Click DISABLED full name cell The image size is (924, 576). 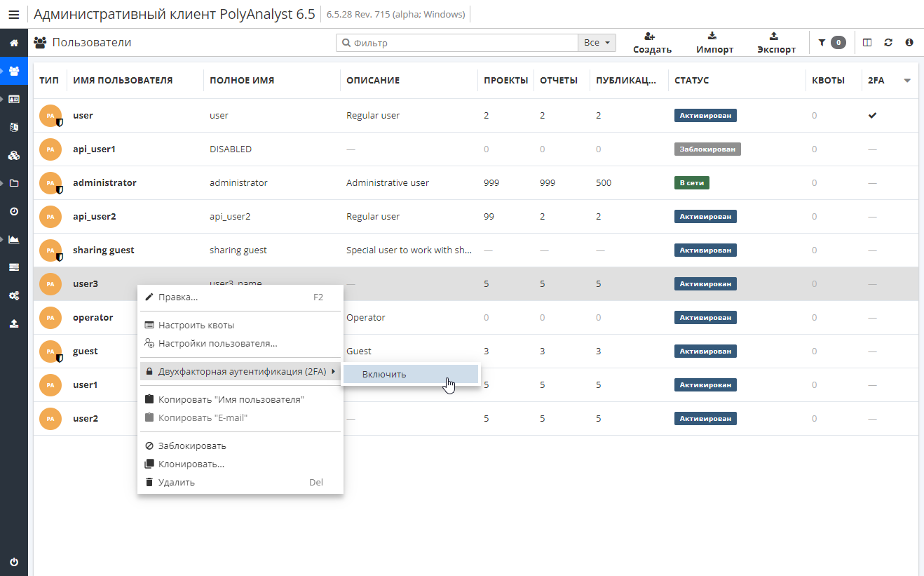(231, 149)
